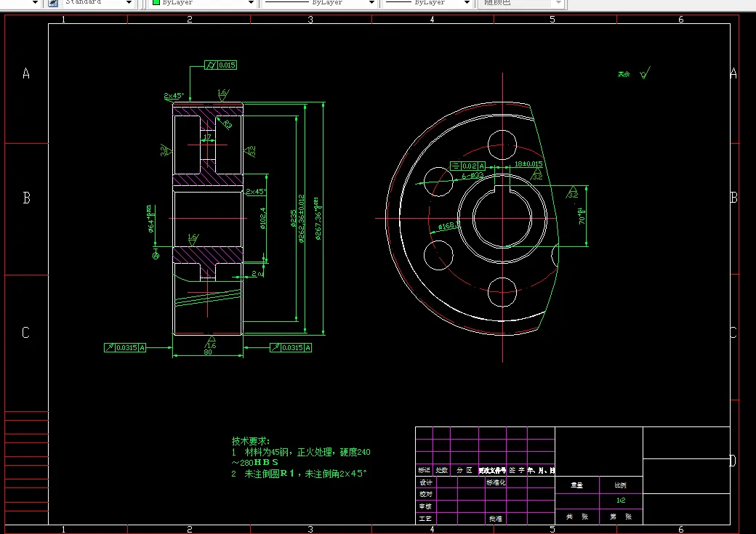Click the 第 张 sheet number cell
Image resolution: width=756 pixels, height=534 pixels.
coord(621,517)
